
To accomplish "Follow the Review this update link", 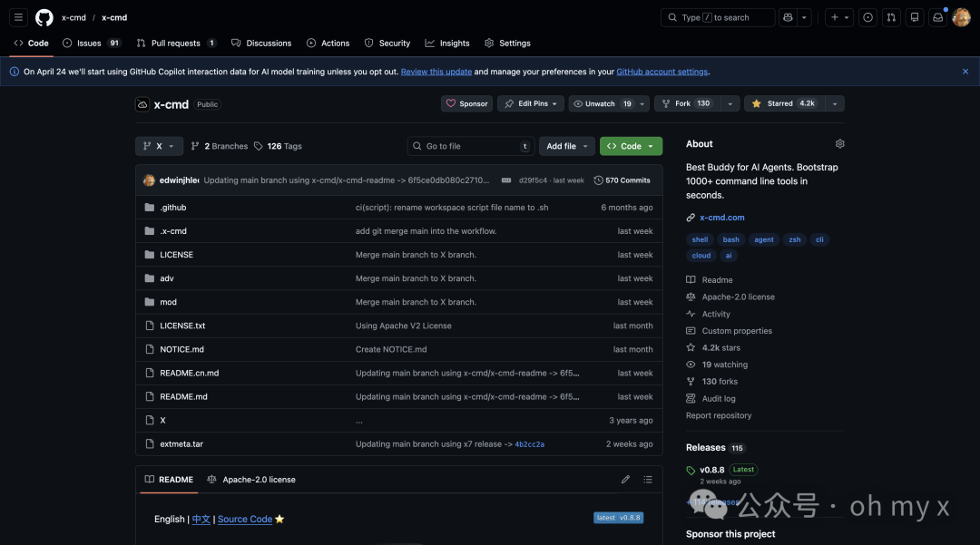I will 436,71.
